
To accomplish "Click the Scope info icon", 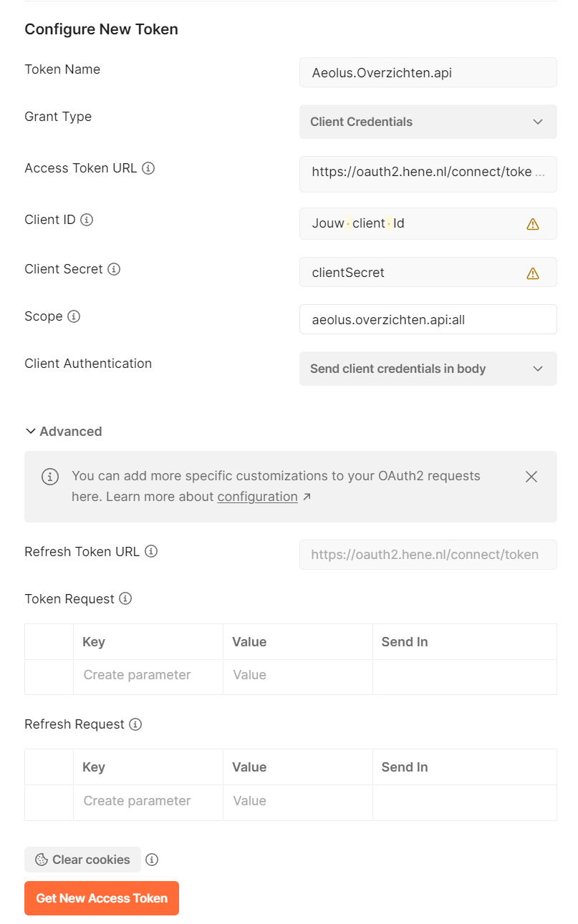I will pos(74,316).
